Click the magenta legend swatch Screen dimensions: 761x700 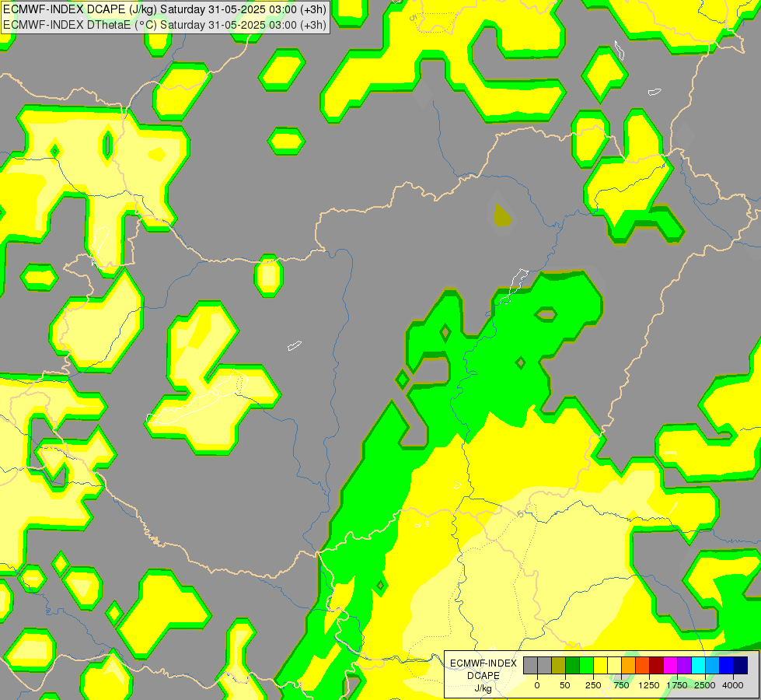(x=670, y=665)
